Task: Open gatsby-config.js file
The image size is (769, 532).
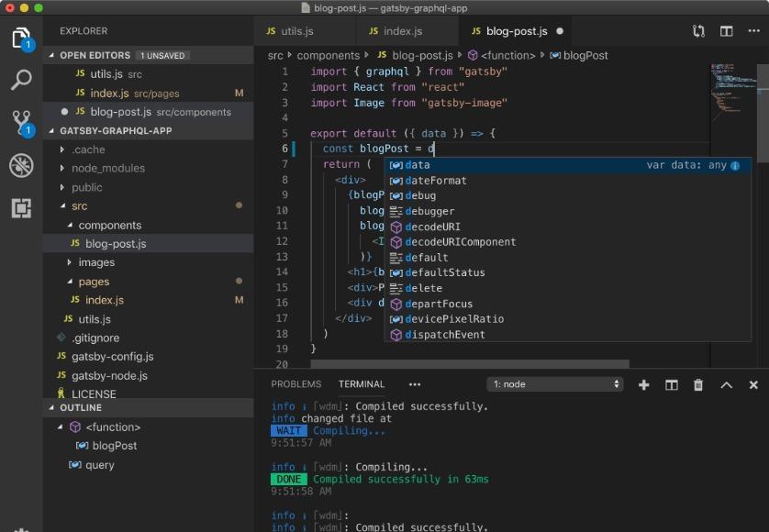Action: 148,357
